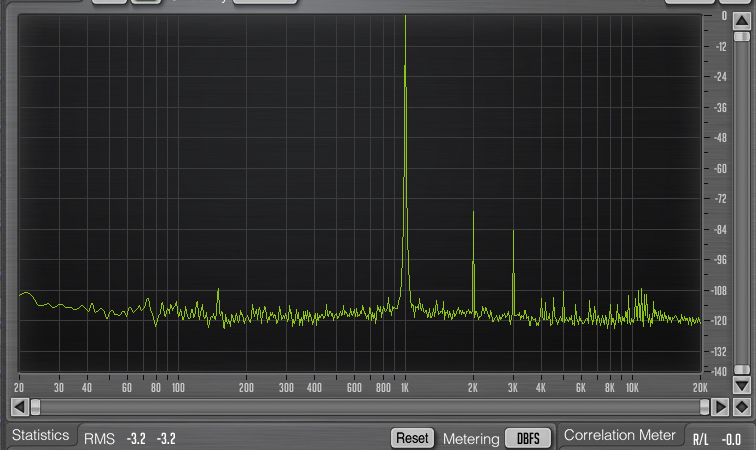This screenshot has height=450, width=756.
Task: Click the Metering label
Action: (x=471, y=439)
